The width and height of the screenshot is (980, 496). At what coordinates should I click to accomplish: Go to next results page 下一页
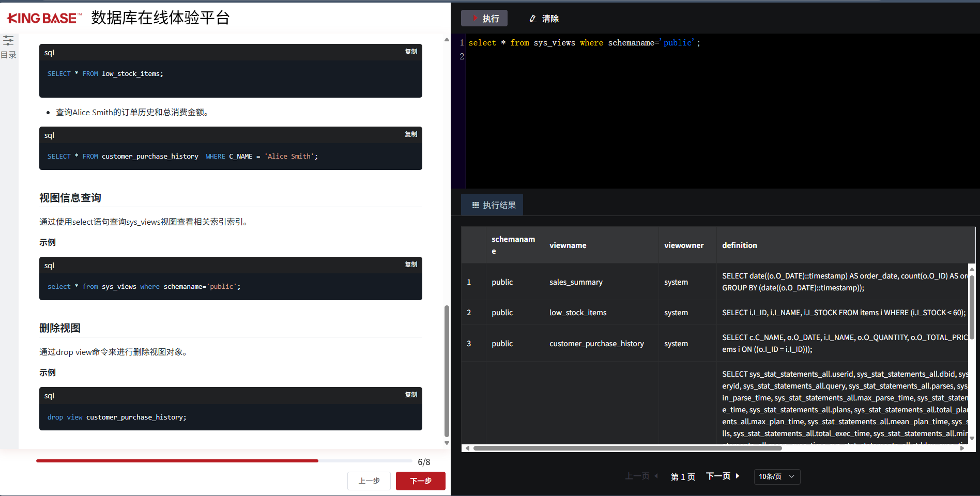(x=723, y=476)
